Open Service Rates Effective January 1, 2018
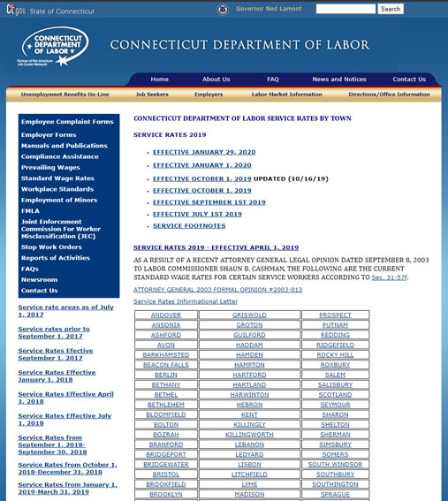448x501 pixels. click(57, 376)
